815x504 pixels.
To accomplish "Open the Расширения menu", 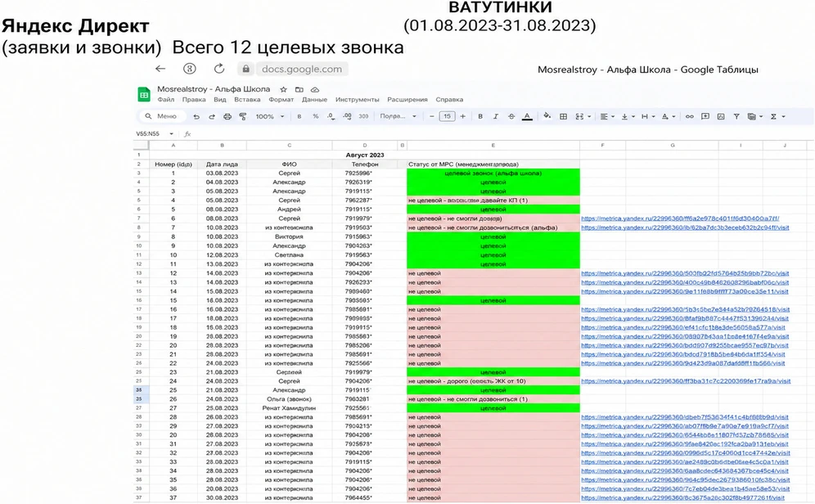I will 407,100.
